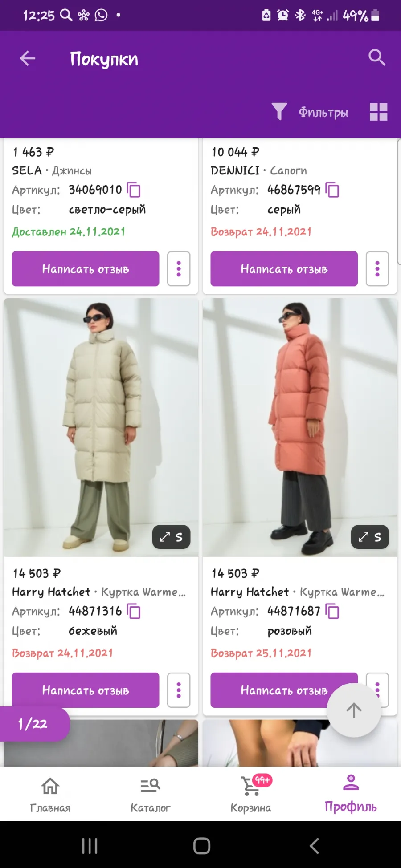Write a review for SELA jeans
Screen dimensions: 401x868
[x=86, y=269]
